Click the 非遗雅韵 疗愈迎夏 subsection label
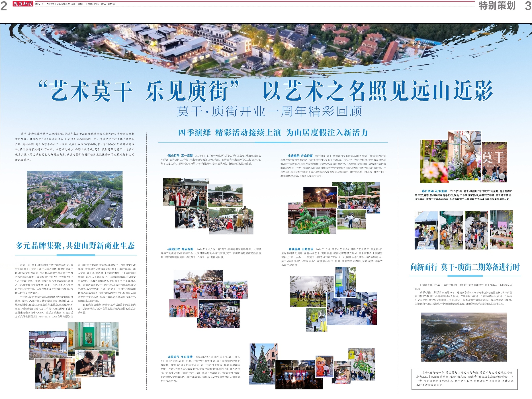 tap(300, 156)
